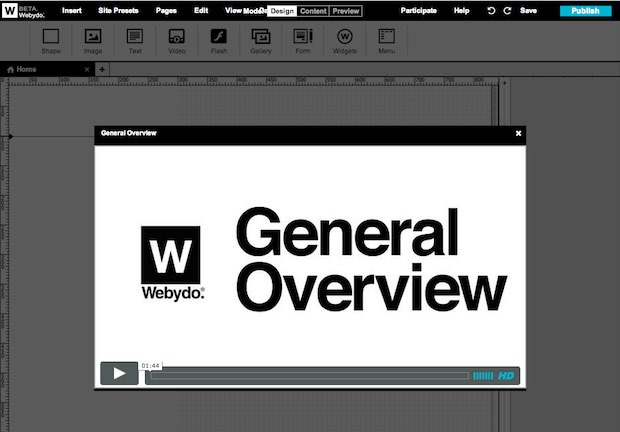Adjust the video volume bars

click(x=483, y=375)
